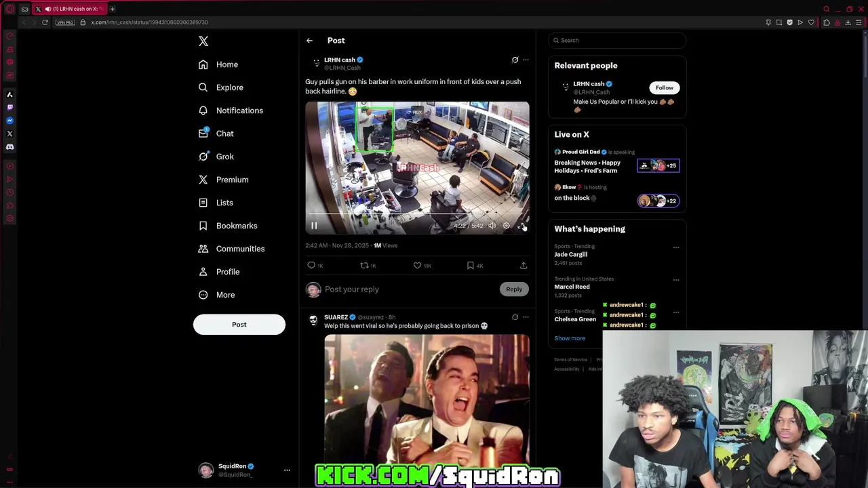This screenshot has width=868, height=488.
Task: Open Easy Setup lines icon
Action: [x=859, y=22]
